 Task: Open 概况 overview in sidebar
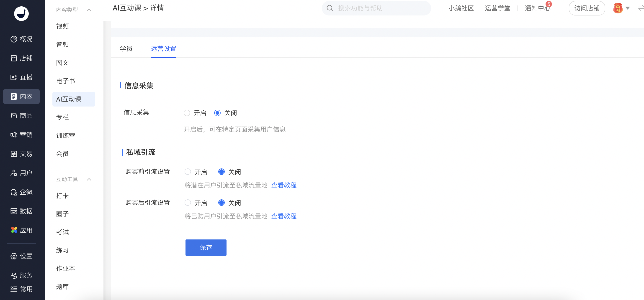(x=21, y=39)
